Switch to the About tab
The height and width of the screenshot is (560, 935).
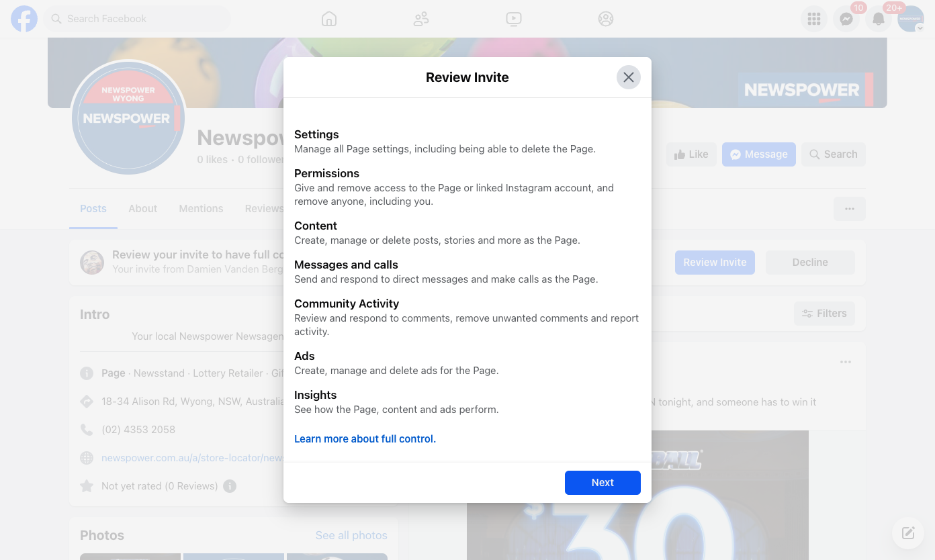(143, 209)
